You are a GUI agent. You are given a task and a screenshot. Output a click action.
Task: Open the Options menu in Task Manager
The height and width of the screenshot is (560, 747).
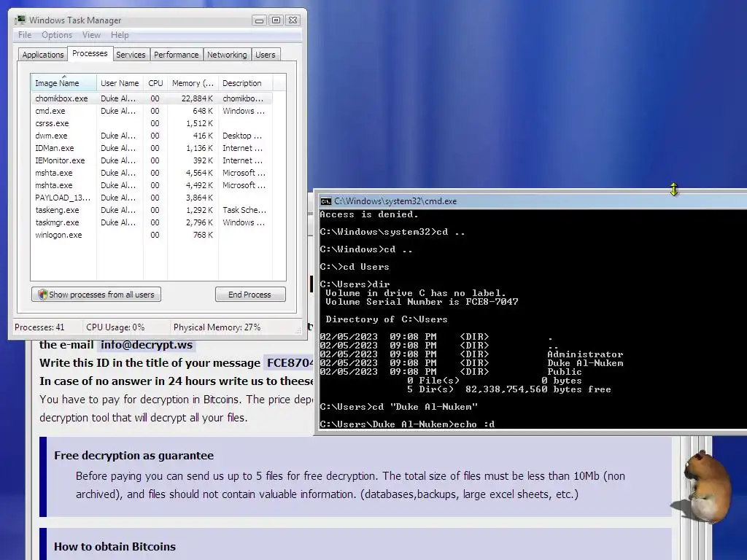pyautogui.click(x=57, y=35)
